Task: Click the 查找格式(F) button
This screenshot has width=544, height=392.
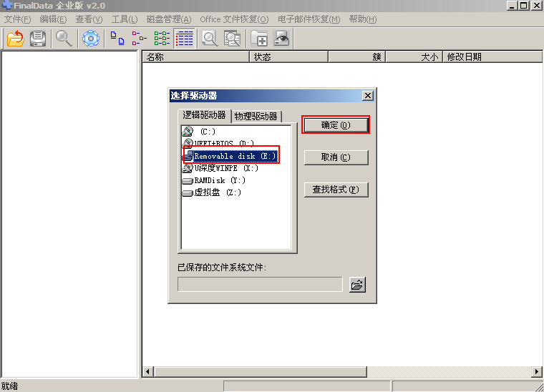Action: (336, 190)
